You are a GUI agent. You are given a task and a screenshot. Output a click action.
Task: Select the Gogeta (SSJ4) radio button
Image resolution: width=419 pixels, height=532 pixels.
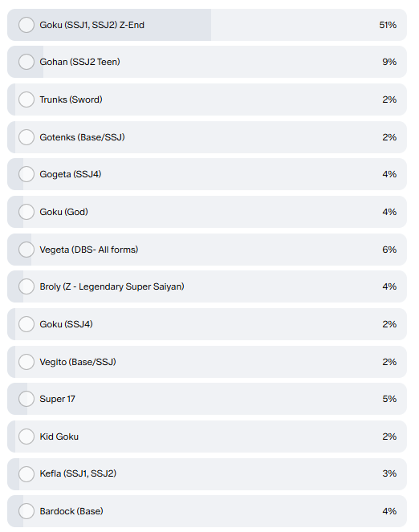[26, 174]
